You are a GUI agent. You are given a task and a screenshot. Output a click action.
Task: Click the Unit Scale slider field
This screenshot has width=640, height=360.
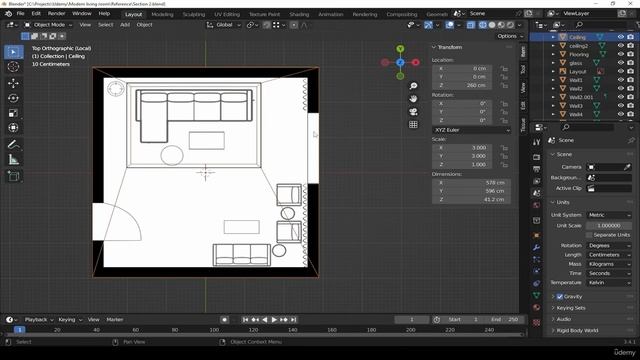tap(609, 226)
